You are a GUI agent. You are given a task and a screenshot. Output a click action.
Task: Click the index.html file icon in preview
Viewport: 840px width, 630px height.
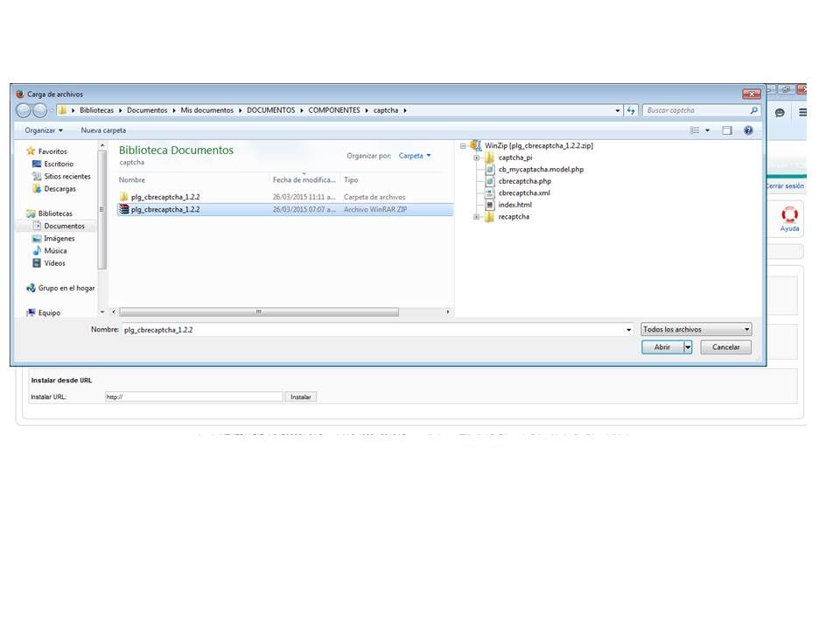pos(490,205)
